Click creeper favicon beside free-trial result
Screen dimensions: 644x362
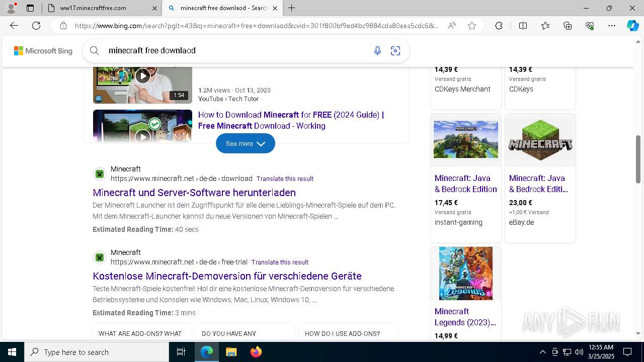click(x=100, y=257)
